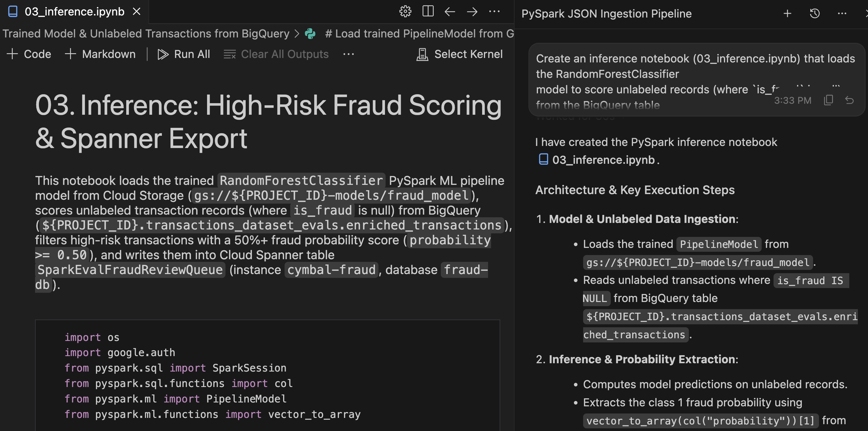Go back with the left arrow icon
This screenshot has height=431, width=868.
[x=450, y=12]
